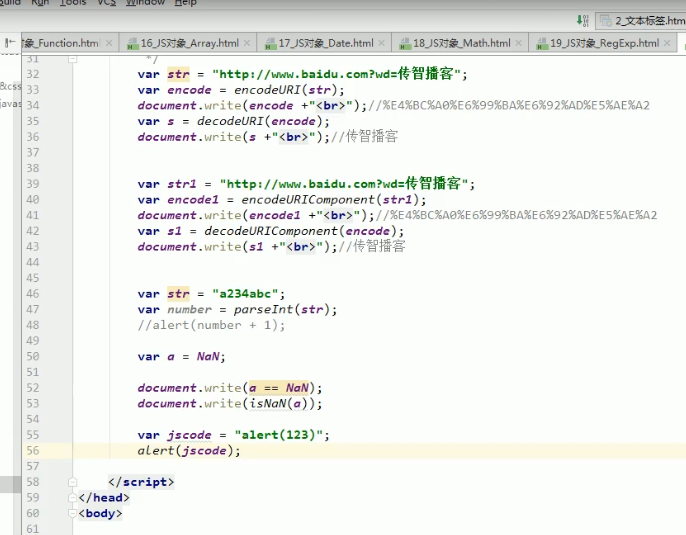The image size is (686, 535).
Task: Switch to the 18_JS对象_Math.html tab
Action: [462, 43]
